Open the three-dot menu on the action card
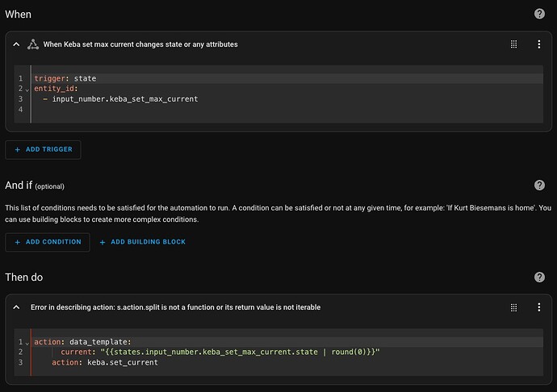The width and height of the screenshot is (557, 392). pyautogui.click(x=539, y=307)
